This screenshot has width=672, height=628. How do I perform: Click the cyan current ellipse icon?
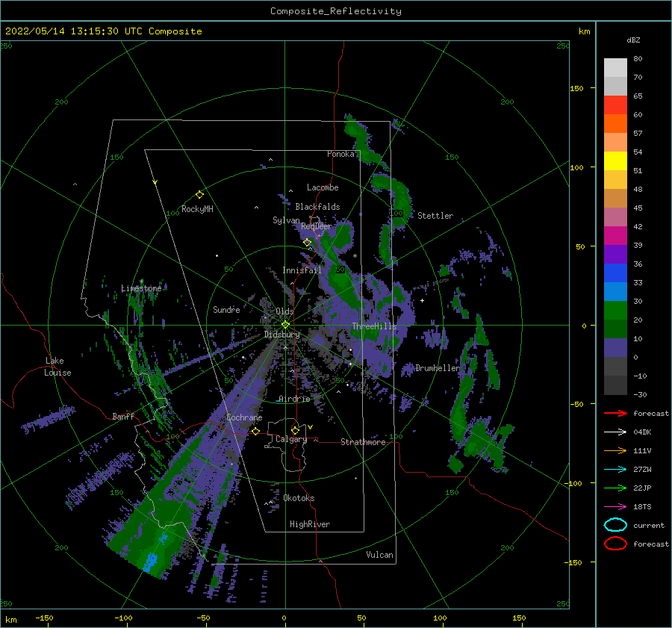point(615,525)
